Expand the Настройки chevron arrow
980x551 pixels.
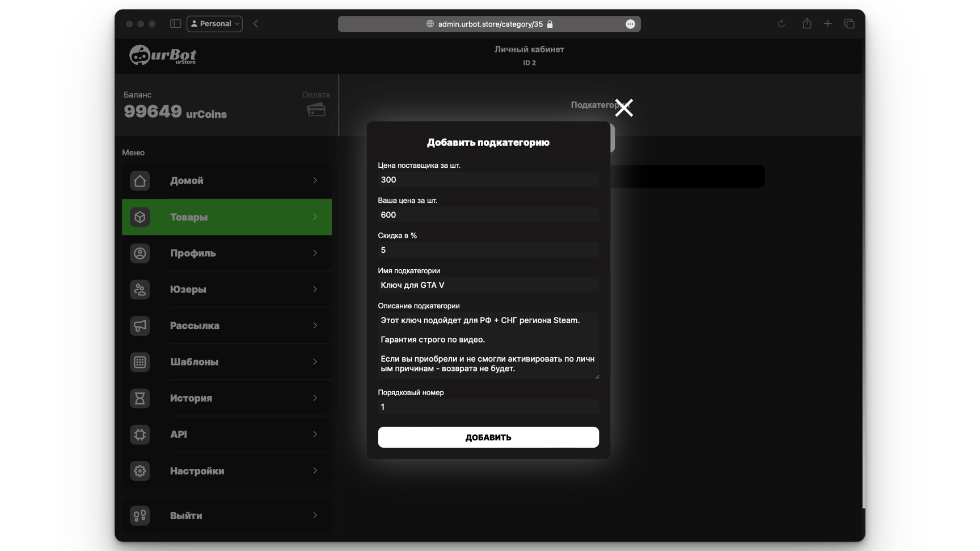click(x=315, y=471)
